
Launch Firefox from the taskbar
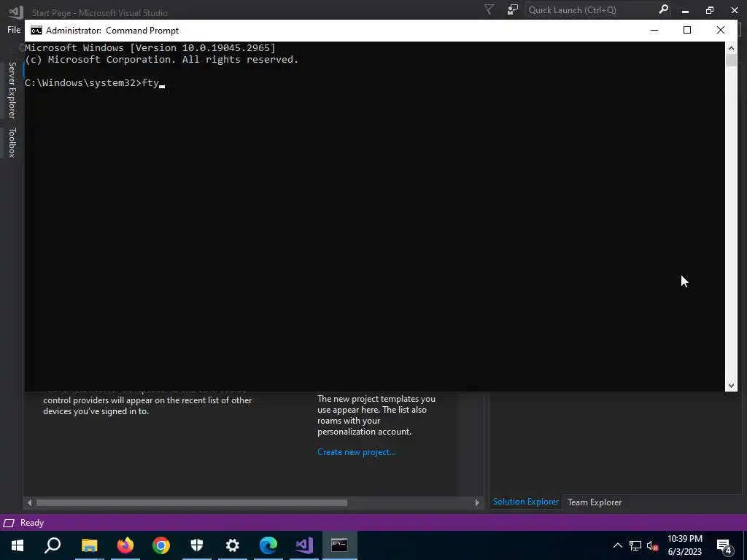tap(125, 545)
